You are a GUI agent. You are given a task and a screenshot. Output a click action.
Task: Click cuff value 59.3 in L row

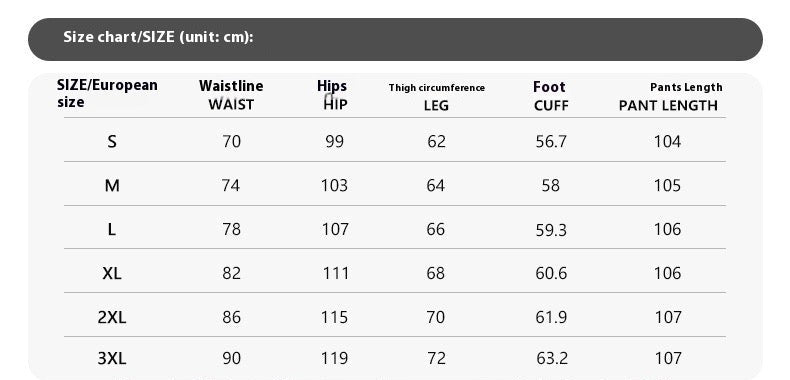[551, 230]
